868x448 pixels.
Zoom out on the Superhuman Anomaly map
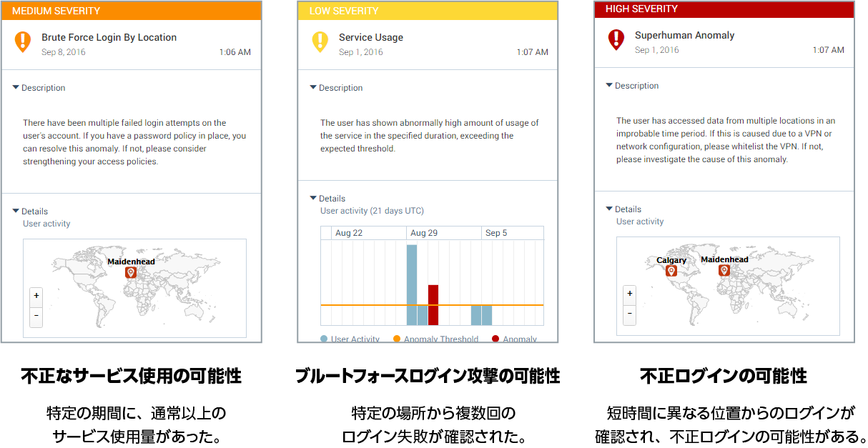(629, 314)
